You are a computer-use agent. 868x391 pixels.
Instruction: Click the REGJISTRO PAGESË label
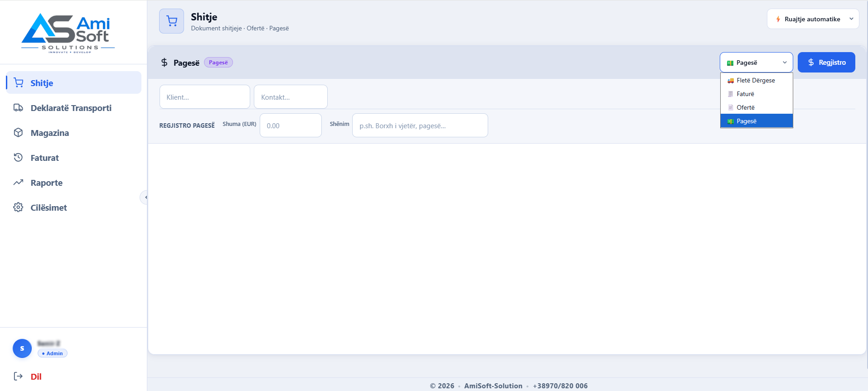(187, 126)
